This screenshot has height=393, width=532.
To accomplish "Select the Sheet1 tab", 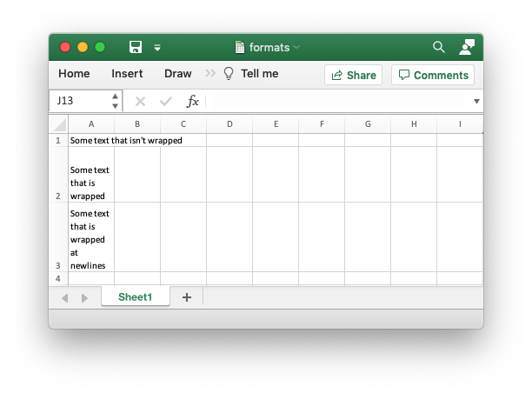I will [x=136, y=296].
